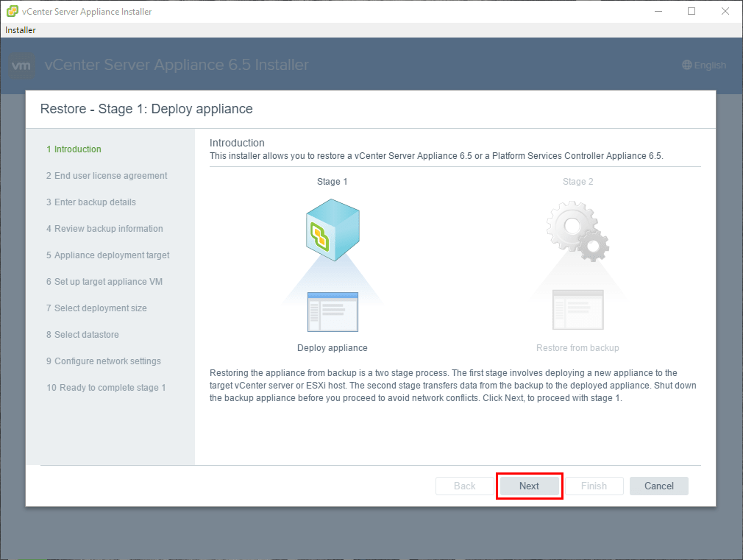
Task: Go to step 10 Ready to complete stage 1
Action: 106,388
